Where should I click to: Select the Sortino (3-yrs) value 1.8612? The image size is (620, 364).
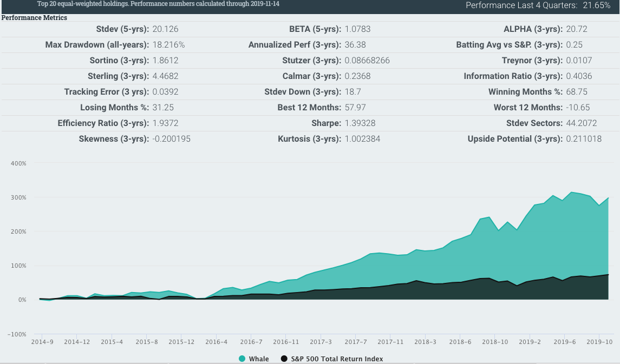coord(165,61)
